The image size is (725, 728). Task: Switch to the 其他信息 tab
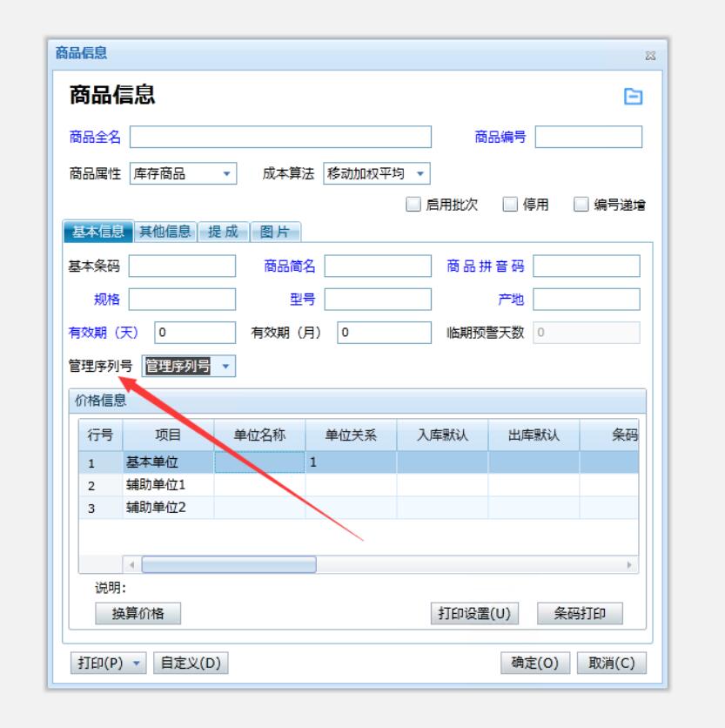(x=164, y=231)
